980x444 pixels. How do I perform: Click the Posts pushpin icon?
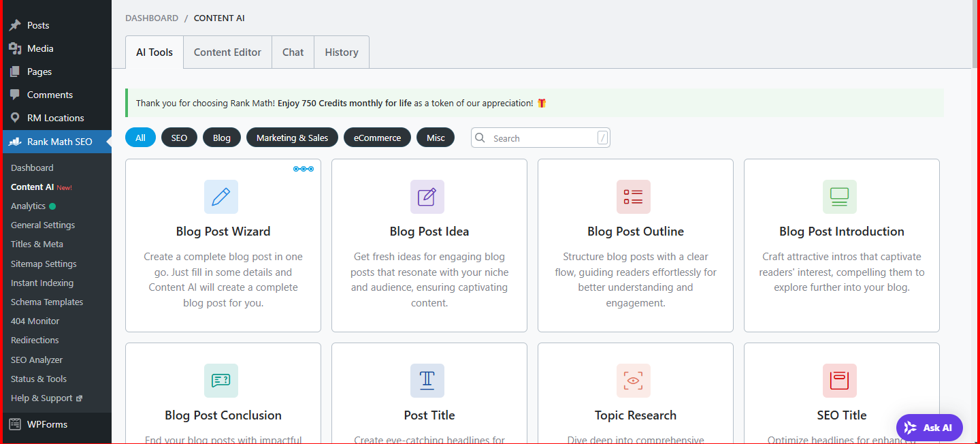click(15, 25)
